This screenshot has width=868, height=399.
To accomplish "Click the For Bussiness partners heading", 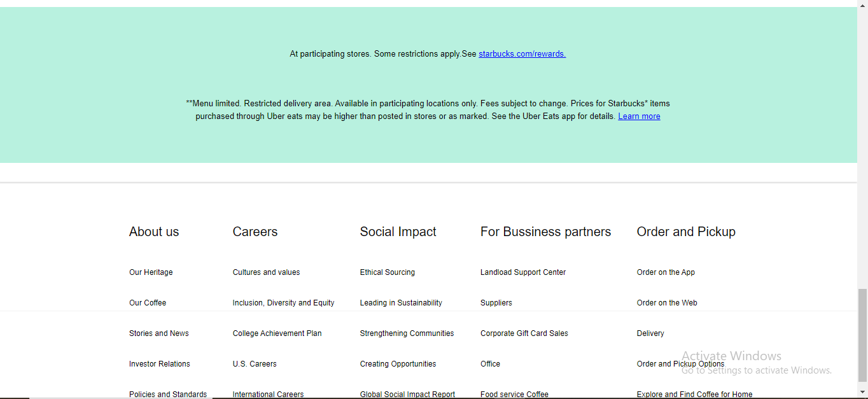I will pyautogui.click(x=545, y=232).
